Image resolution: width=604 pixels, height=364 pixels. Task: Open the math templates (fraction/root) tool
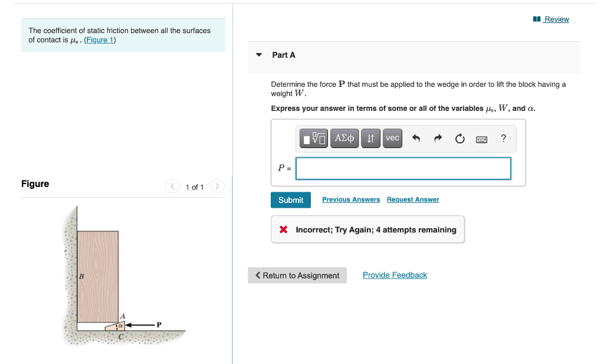click(x=314, y=138)
